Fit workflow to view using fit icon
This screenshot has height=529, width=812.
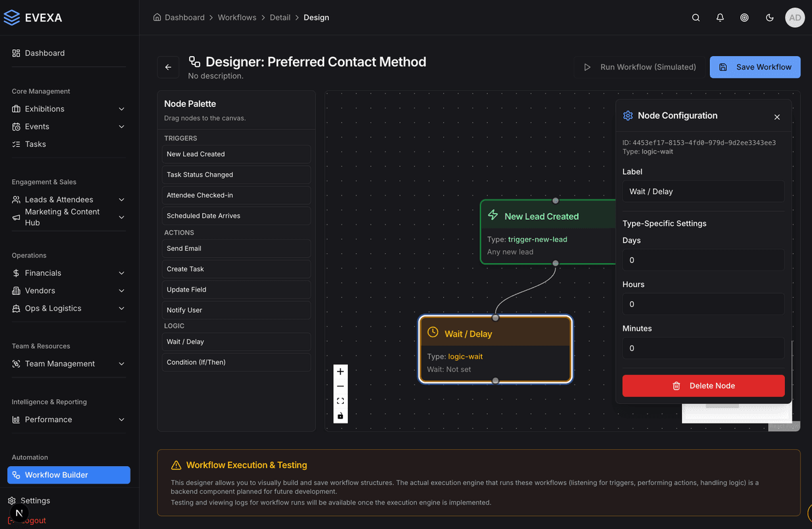click(x=340, y=401)
